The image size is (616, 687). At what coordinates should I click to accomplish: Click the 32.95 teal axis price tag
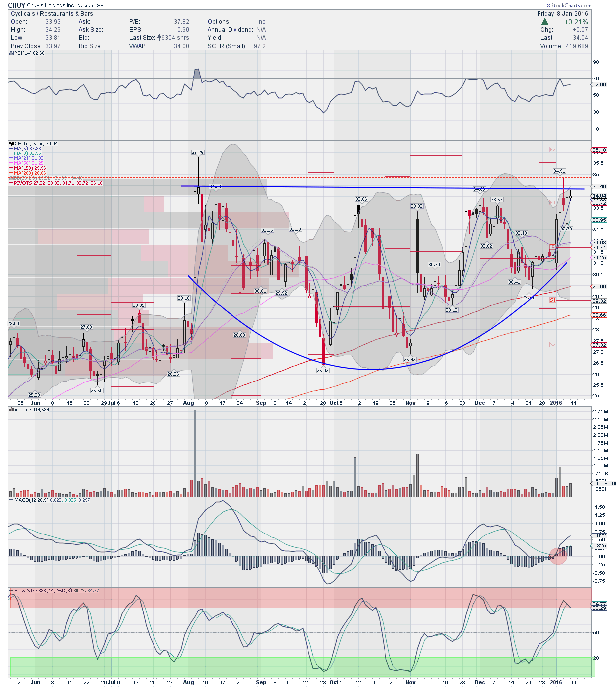[x=599, y=220]
